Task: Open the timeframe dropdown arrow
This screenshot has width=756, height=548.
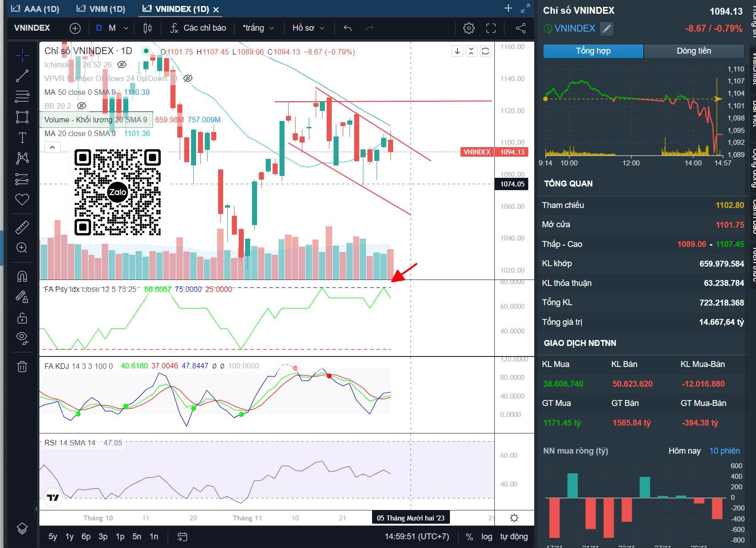Action: point(126,28)
